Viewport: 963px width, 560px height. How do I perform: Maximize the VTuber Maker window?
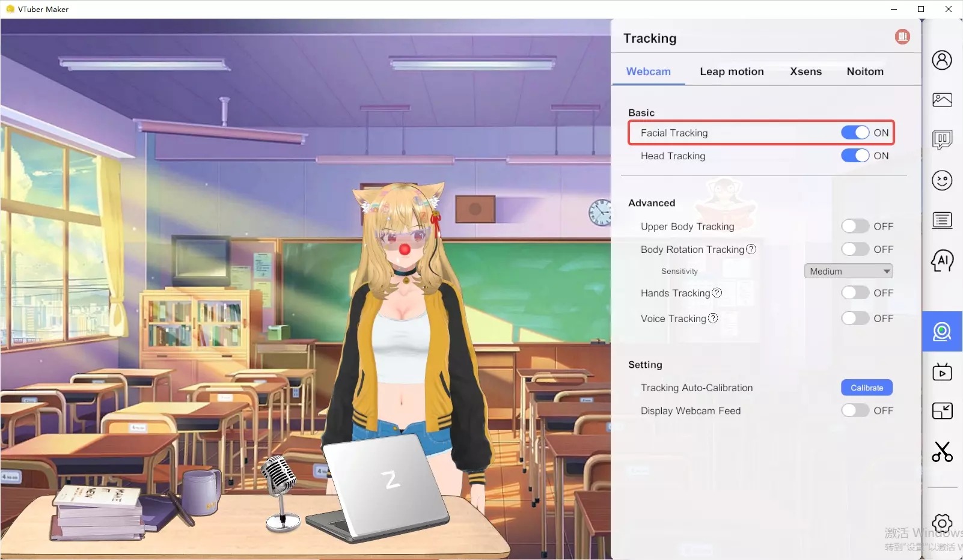pyautogui.click(x=921, y=9)
